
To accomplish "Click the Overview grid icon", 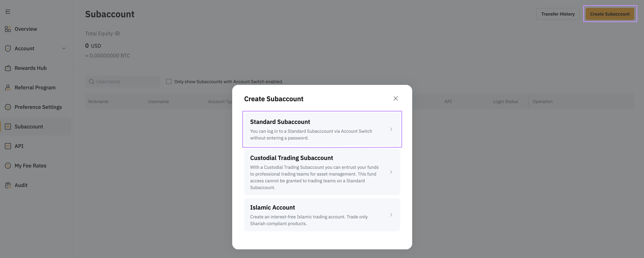I will 8,29.
